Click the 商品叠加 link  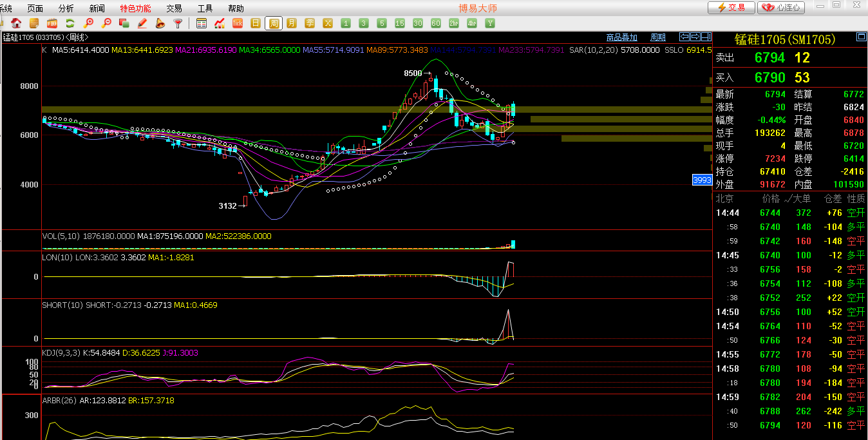point(622,37)
